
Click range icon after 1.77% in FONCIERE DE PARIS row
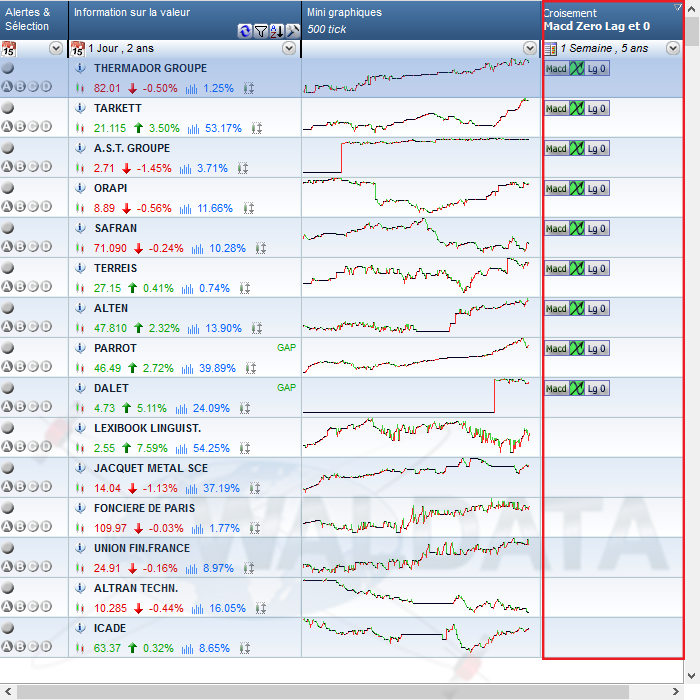[x=254, y=529]
